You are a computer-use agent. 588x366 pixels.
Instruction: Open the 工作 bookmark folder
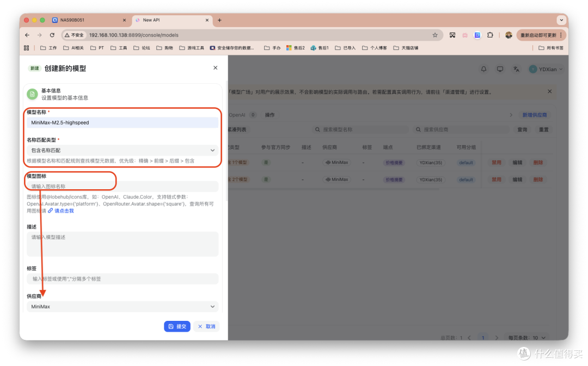(x=49, y=48)
